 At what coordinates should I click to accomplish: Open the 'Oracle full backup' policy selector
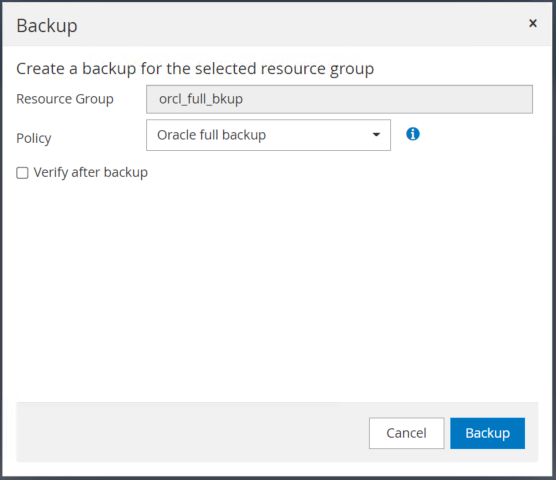pos(268,135)
